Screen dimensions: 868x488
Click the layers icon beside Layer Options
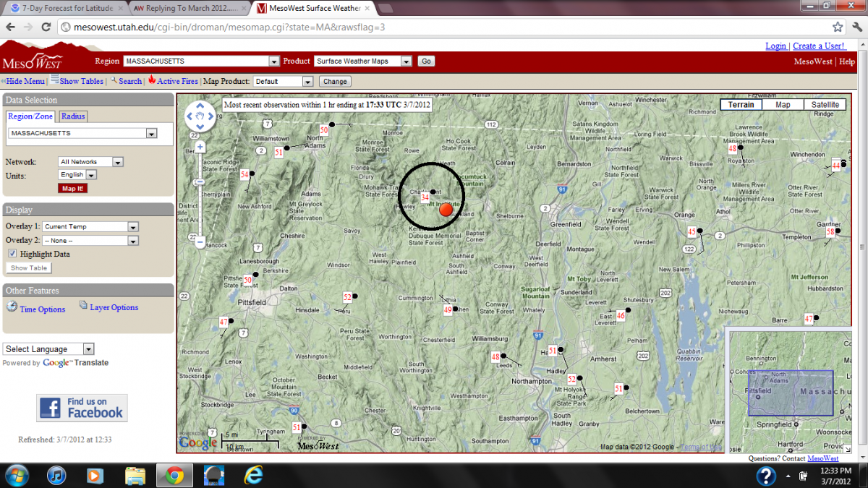point(83,306)
